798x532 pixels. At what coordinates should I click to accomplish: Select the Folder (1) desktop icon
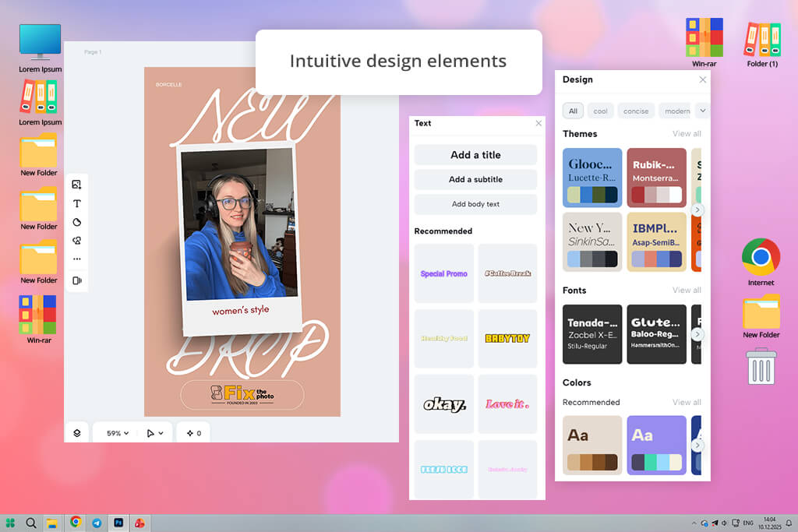[x=762, y=44]
